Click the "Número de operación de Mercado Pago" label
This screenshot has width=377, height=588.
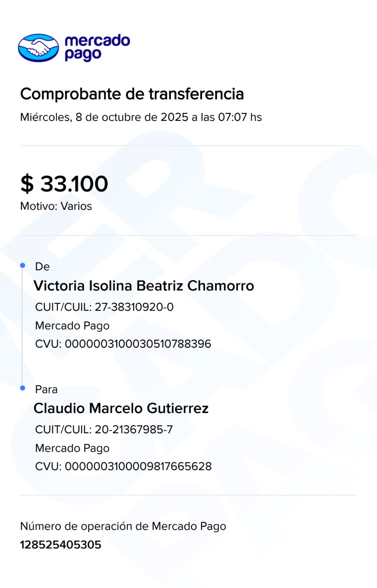click(123, 526)
